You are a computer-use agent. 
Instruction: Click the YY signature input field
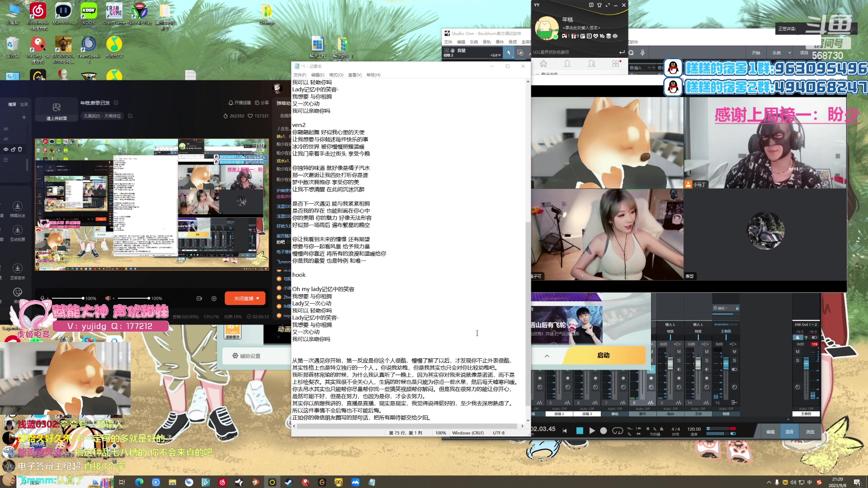coord(581,28)
